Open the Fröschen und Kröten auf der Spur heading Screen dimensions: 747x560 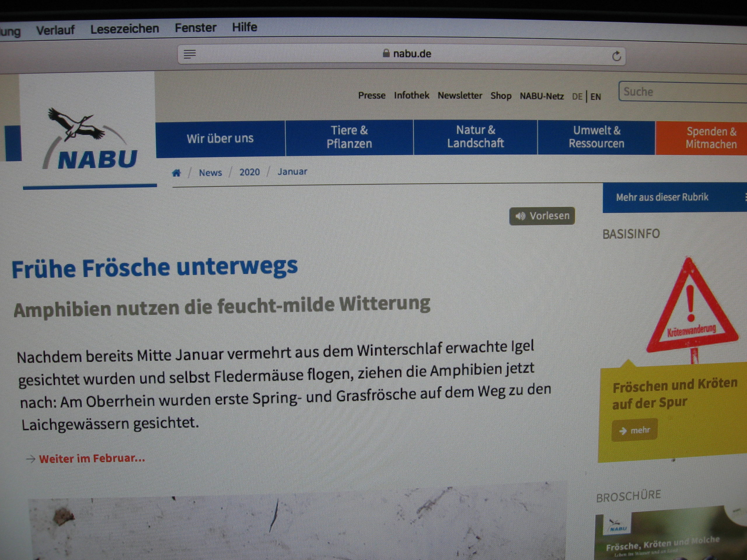click(674, 393)
